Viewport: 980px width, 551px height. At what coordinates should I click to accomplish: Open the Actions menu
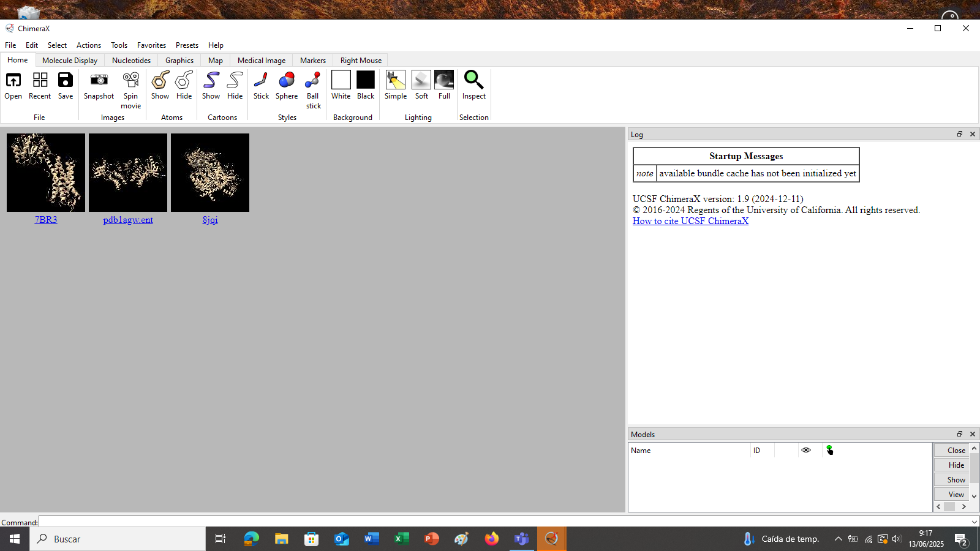point(89,45)
